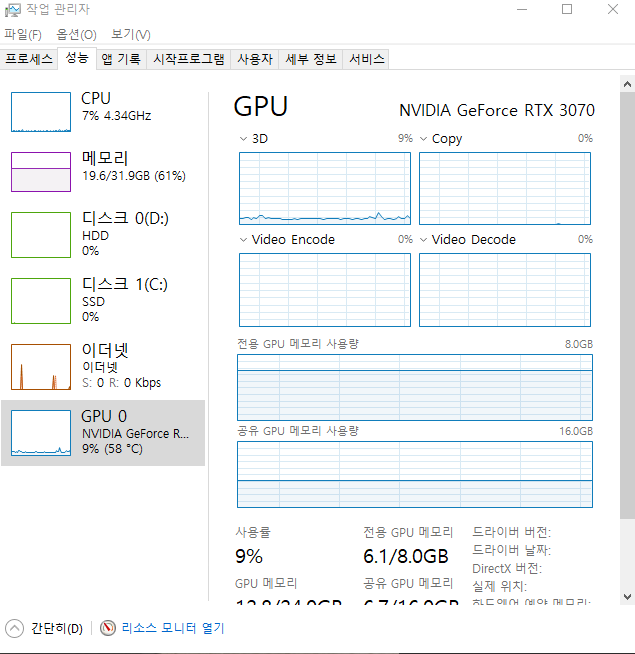Click the 7% 4.34GHz CPU text

click(x=117, y=116)
